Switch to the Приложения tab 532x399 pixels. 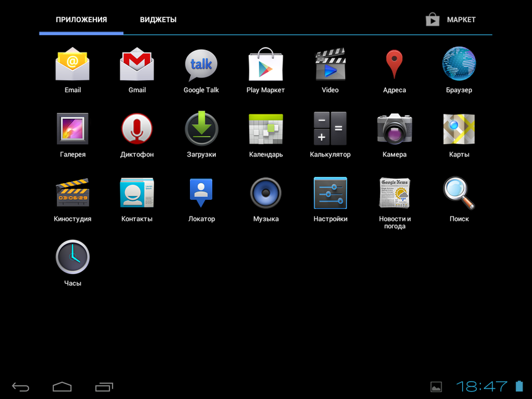tap(81, 20)
